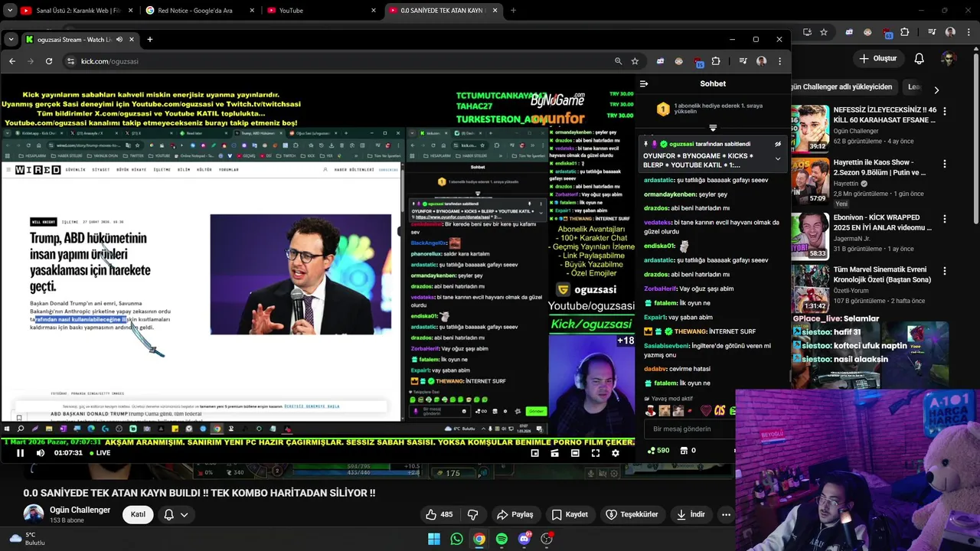The height and width of the screenshot is (551, 980).
Task: Open the Kick chat shop icon
Action: [688, 450]
